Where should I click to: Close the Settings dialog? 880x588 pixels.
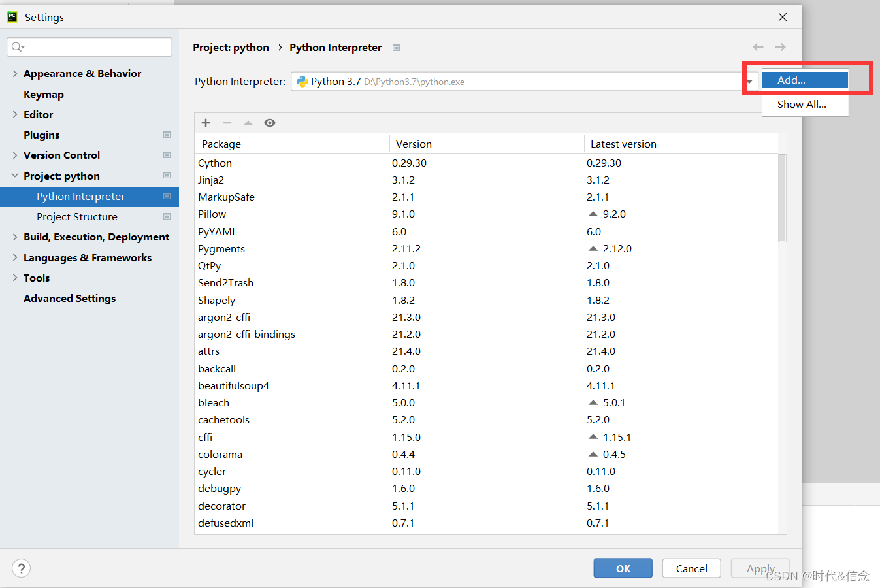pos(783,17)
